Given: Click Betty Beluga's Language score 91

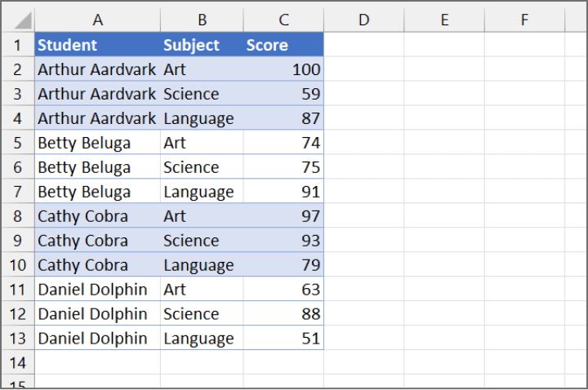Looking at the screenshot, I should coord(283,192).
